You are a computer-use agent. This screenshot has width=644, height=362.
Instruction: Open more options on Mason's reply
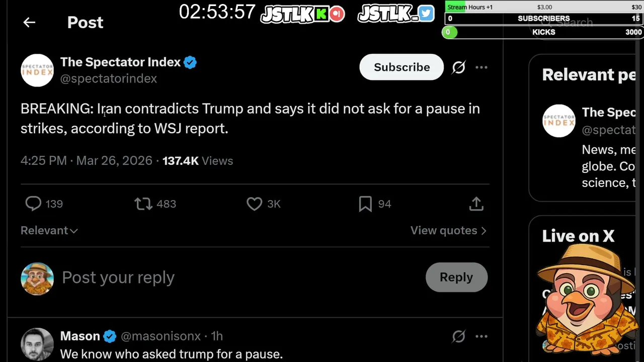pyautogui.click(x=481, y=336)
